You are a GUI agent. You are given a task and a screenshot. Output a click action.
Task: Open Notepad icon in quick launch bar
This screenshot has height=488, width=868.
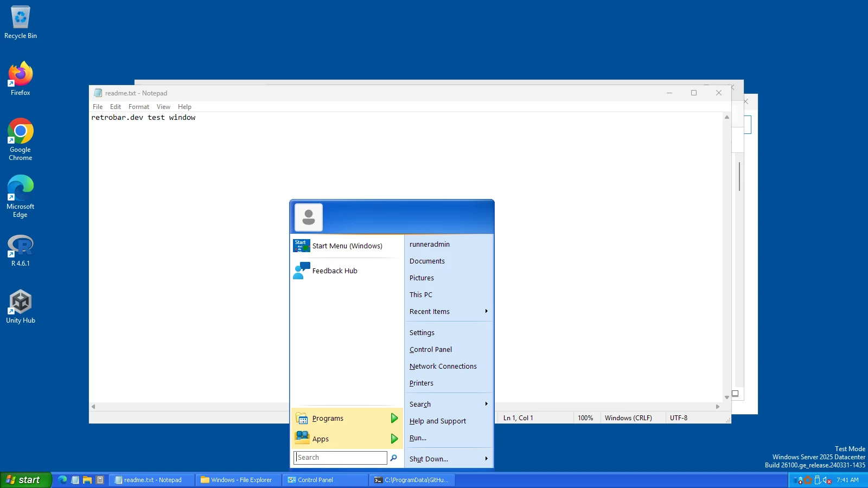coord(75,480)
